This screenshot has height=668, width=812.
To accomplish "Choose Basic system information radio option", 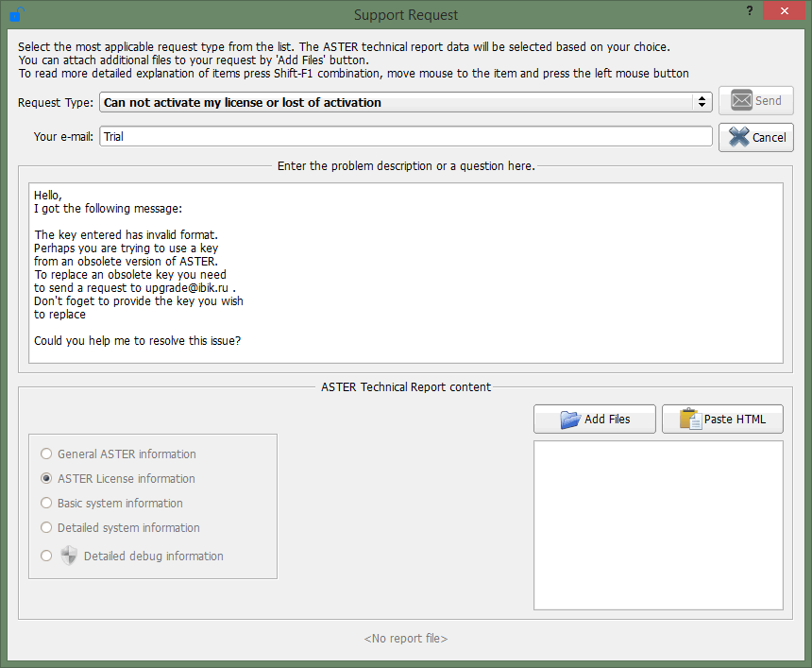I will pyautogui.click(x=46, y=504).
